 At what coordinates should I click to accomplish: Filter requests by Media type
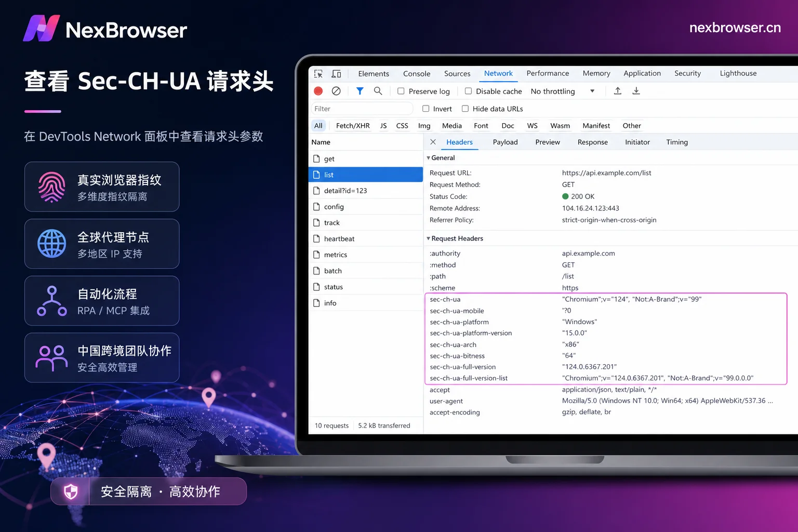click(x=452, y=126)
